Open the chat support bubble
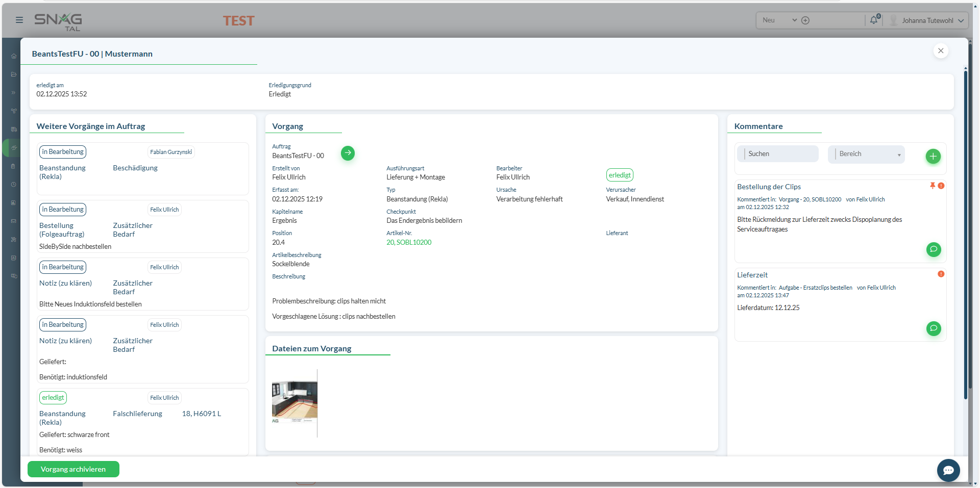The image size is (980, 488). point(948,470)
